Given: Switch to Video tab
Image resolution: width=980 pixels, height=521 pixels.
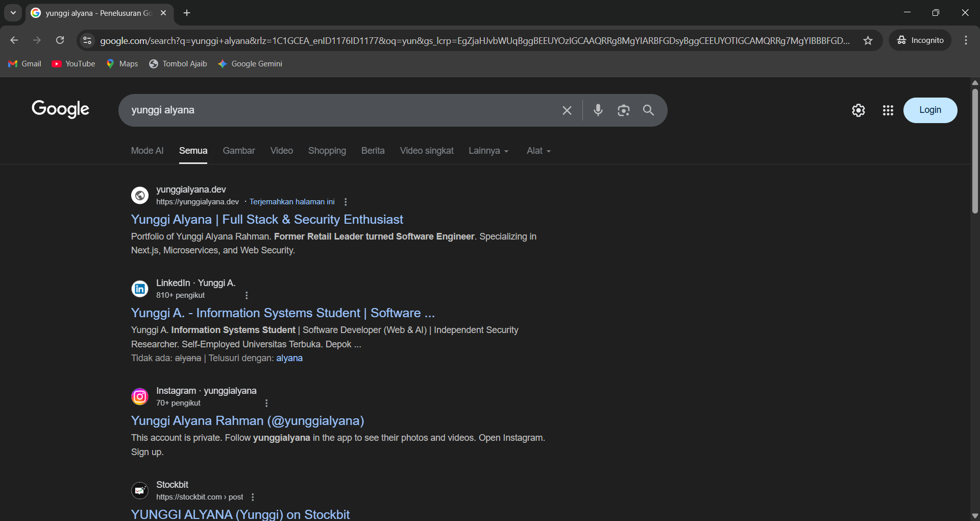Looking at the screenshot, I should coord(282,151).
